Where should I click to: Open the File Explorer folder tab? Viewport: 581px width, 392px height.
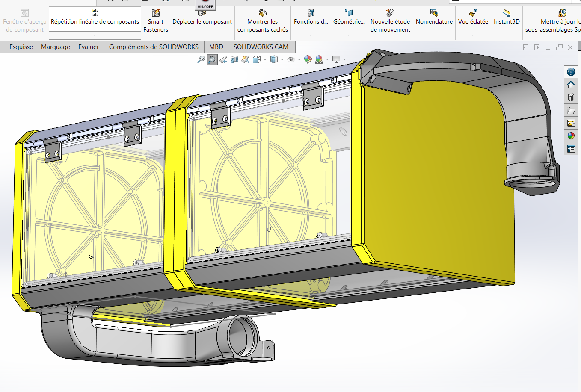click(571, 110)
